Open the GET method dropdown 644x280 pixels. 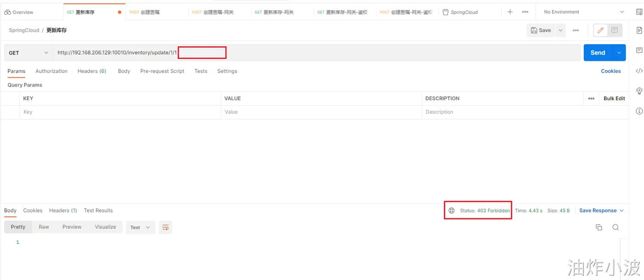click(x=29, y=53)
